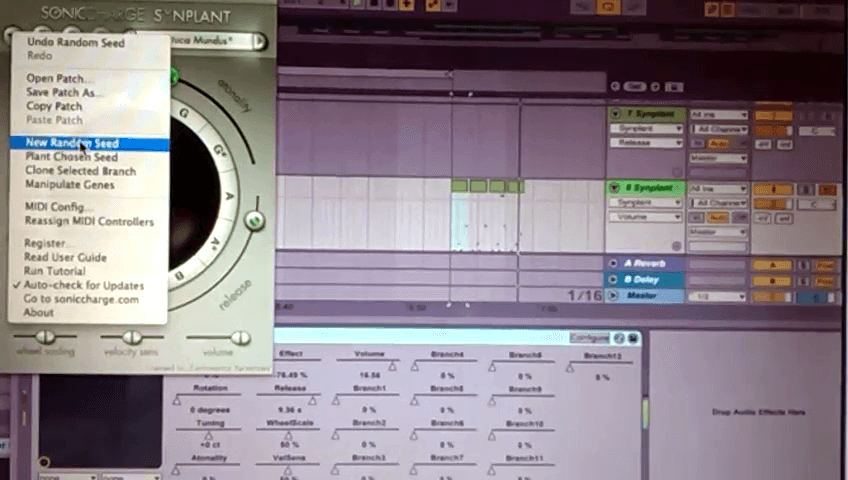Jump to previous locator in arrangement

(x=615, y=86)
